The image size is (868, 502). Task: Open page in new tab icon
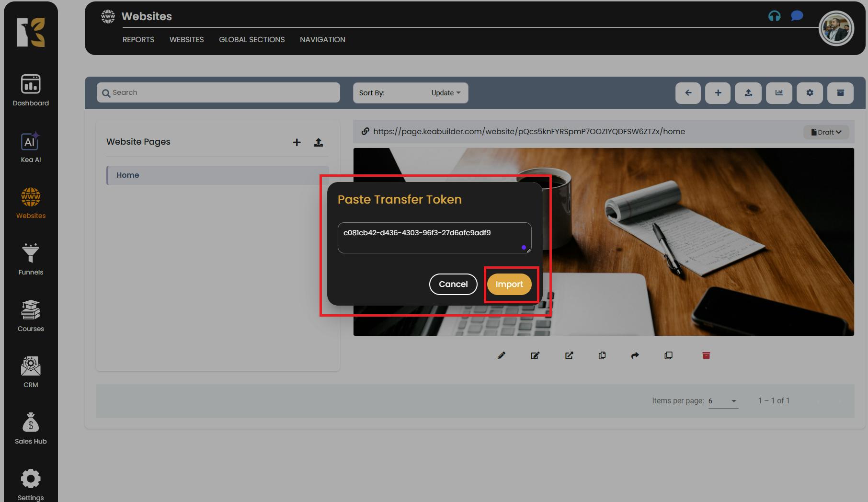[x=569, y=355]
